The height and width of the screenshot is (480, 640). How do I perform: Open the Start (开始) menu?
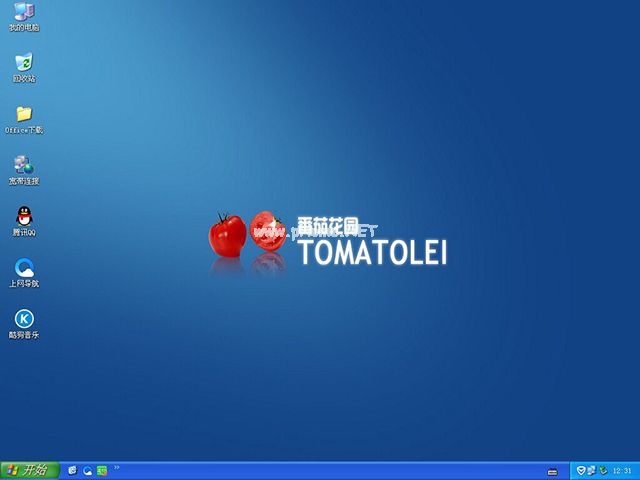coord(30,470)
